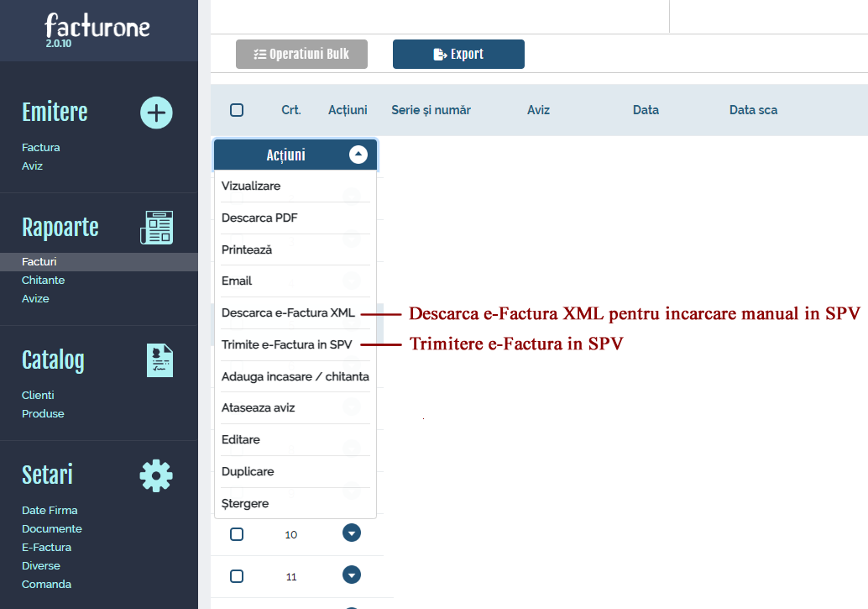Click the Export button

458,55
